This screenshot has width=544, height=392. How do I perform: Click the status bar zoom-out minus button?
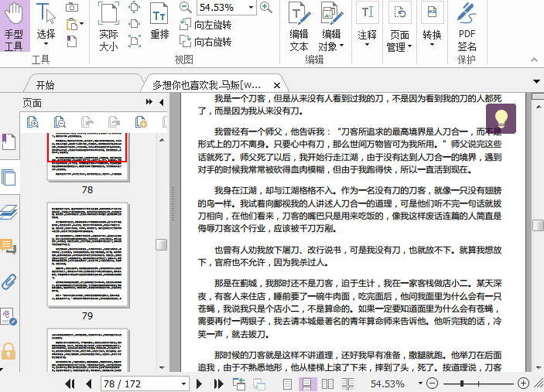tap(432, 383)
